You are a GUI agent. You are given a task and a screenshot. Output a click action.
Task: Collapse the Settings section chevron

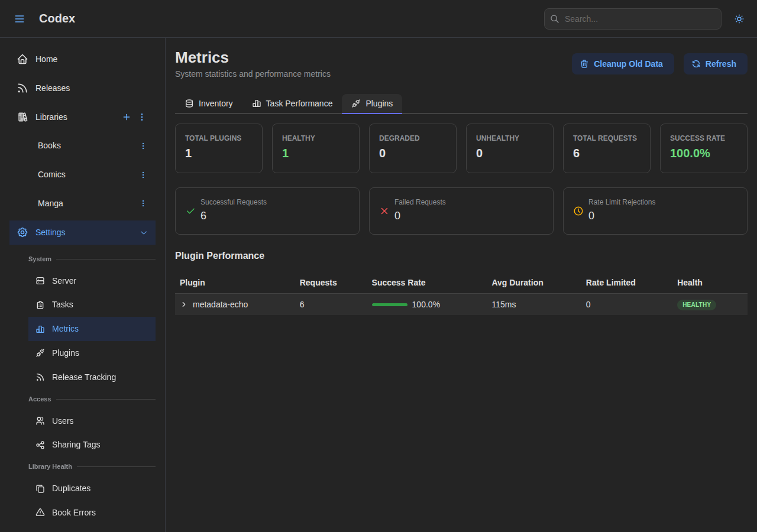144,232
